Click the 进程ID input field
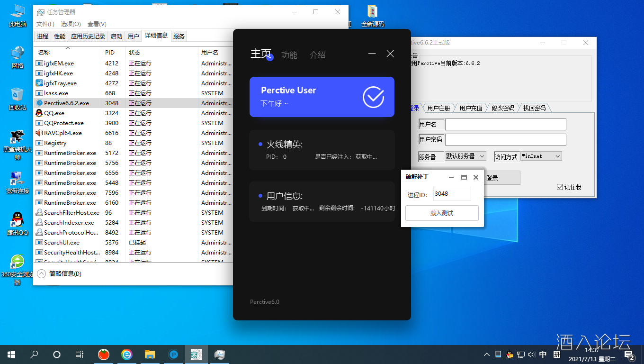 coord(452,194)
